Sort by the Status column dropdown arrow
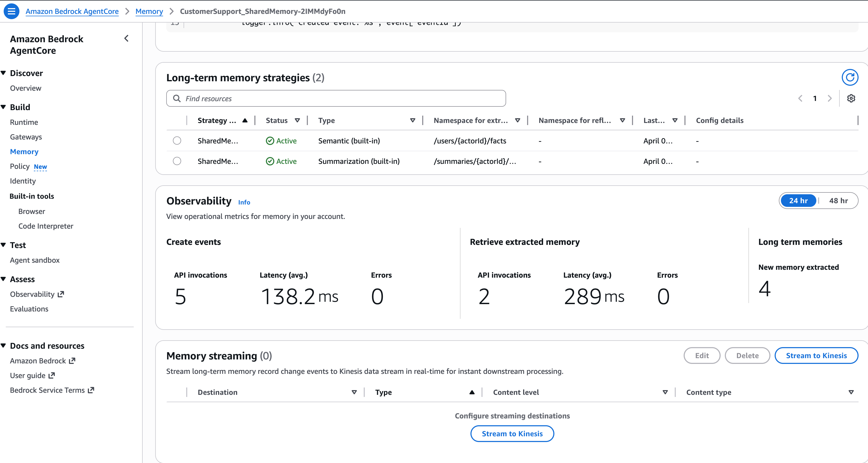This screenshot has width=868, height=463. [x=297, y=120]
